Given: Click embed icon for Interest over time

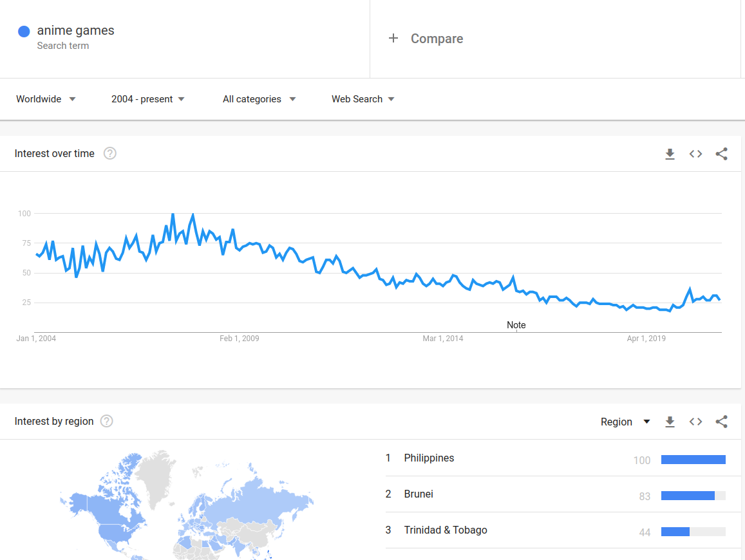Looking at the screenshot, I should point(695,154).
